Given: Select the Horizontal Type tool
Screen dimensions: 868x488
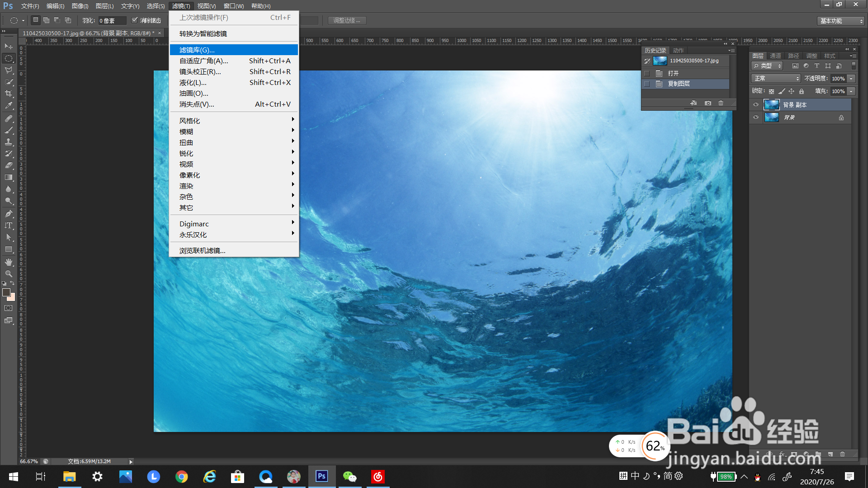Looking at the screenshot, I should tap(9, 225).
